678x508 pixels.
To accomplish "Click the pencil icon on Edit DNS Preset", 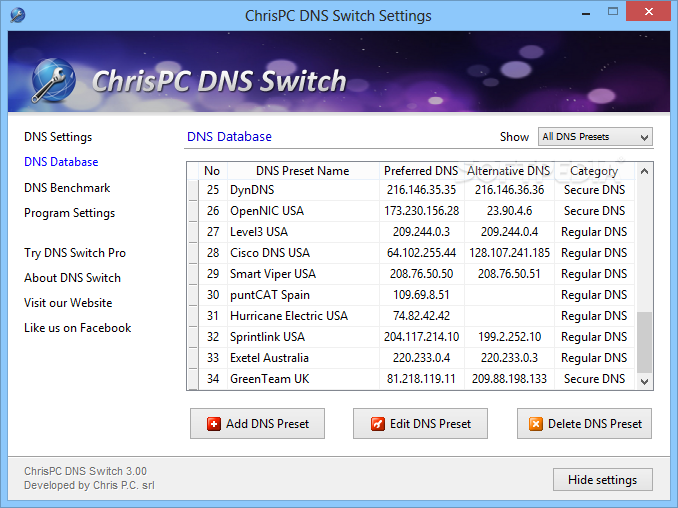I will 377,424.
